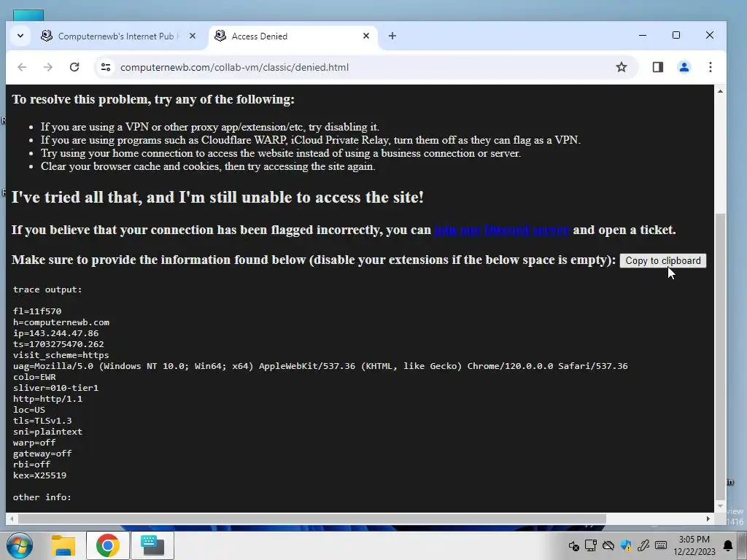Image resolution: width=747 pixels, height=560 pixels.
Task: Go back to previous page
Action: (x=22, y=67)
